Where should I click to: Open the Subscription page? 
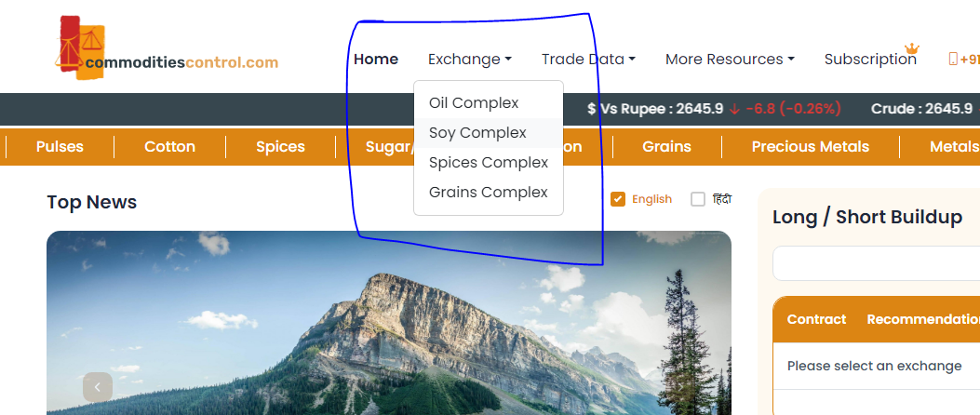tap(870, 60)
